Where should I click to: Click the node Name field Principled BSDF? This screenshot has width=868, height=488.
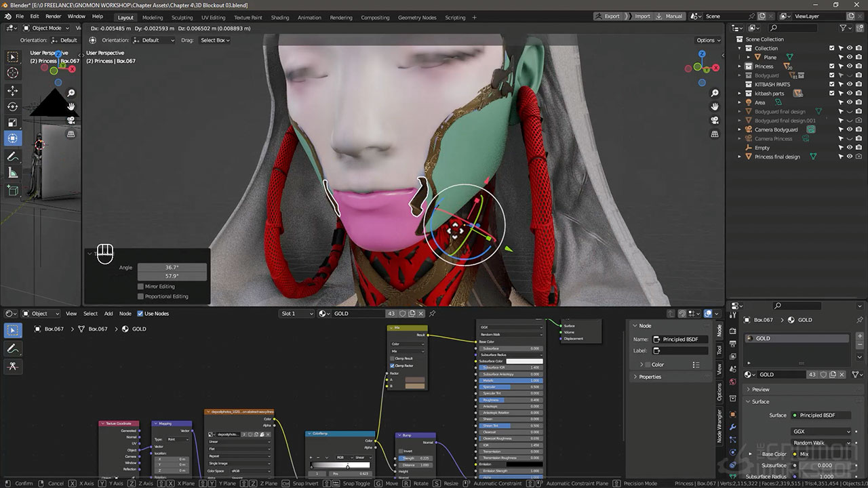680,339
